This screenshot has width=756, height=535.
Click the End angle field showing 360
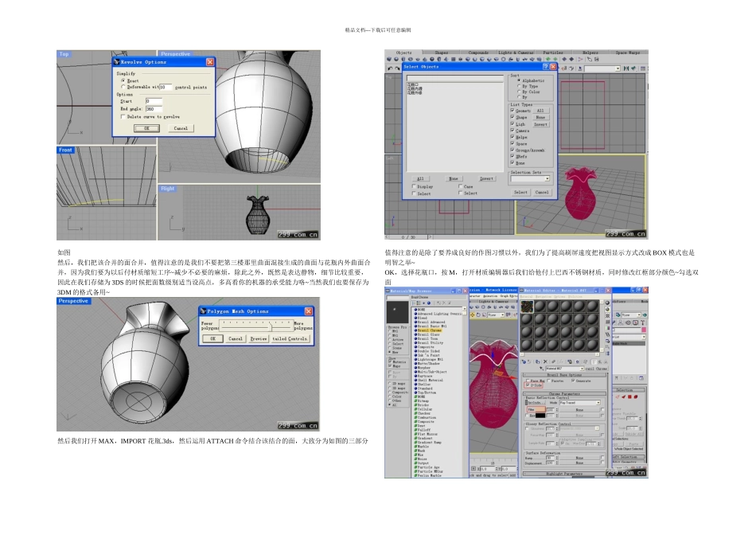154,109
